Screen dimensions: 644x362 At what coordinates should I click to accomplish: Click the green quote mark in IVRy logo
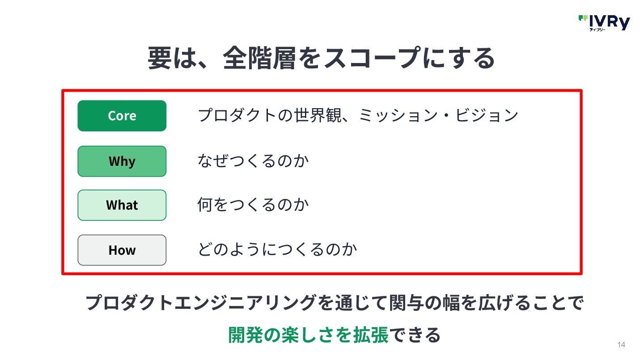tap(583, 18)
